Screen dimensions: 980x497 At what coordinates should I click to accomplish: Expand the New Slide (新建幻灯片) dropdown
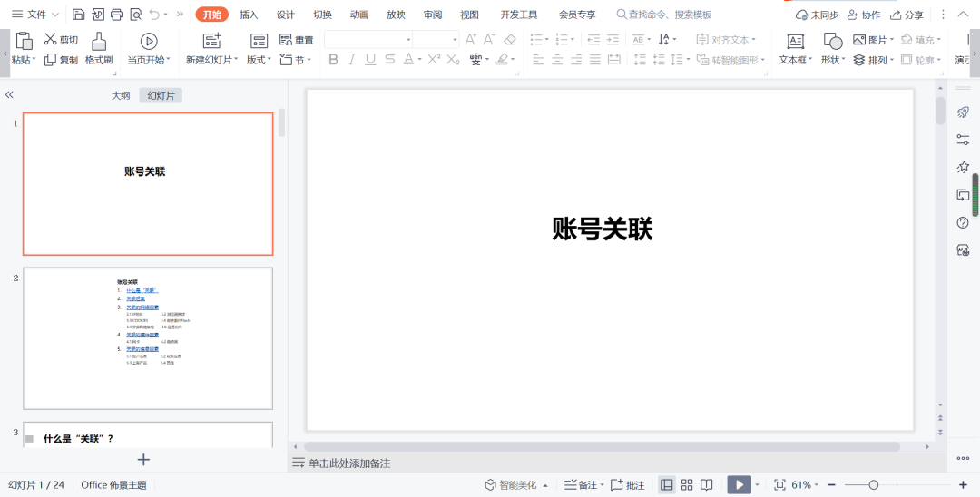click(212, 60)
